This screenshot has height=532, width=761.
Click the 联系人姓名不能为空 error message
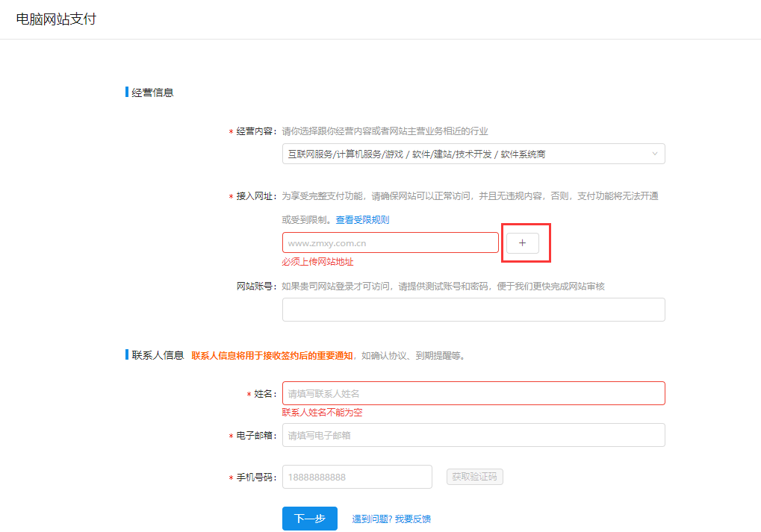323,412
